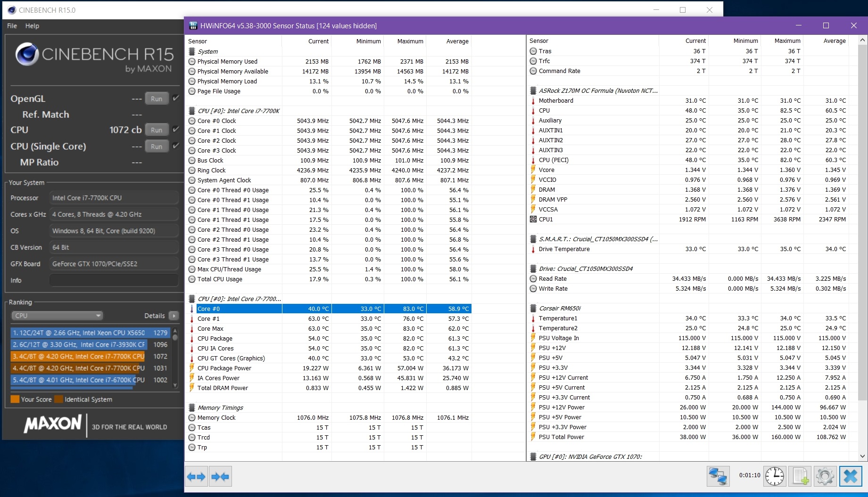Click the Cinebench title bar logo icon
Image resolution: width=868 pixels, height=497 pixels.
pos(12,10)
